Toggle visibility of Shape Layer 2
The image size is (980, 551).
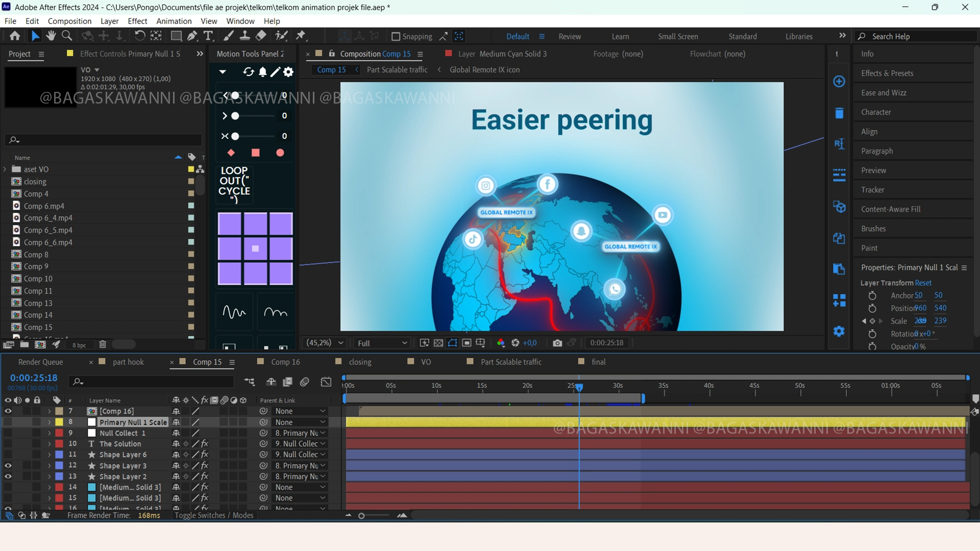pyautogui.click(x=8, y=477)
